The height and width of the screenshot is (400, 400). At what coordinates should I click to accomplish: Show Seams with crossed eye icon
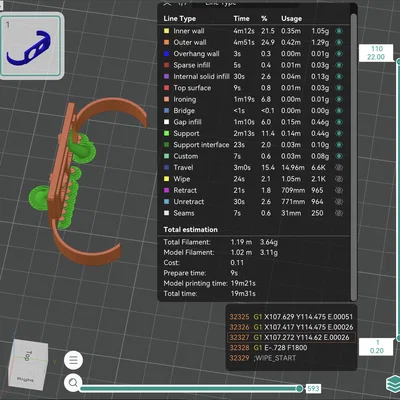(339, 213)
